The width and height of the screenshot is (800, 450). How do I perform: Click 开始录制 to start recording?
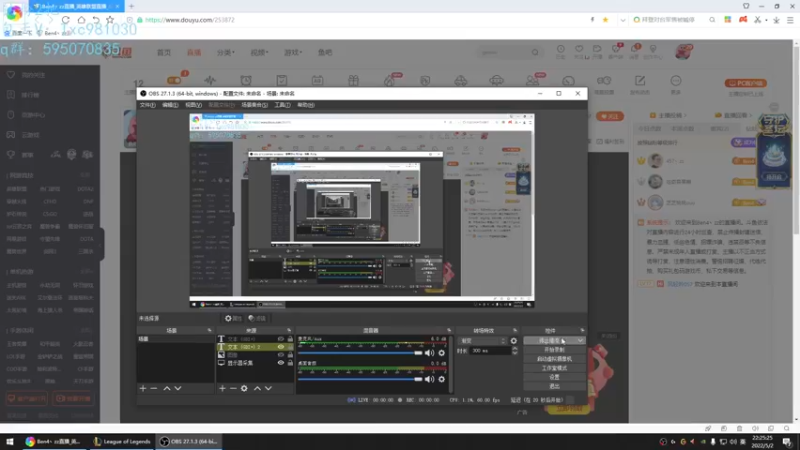(554, 350)
